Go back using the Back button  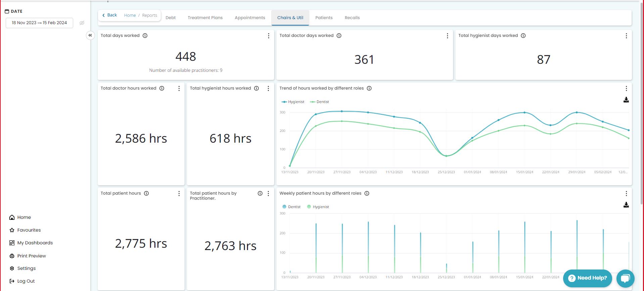pos(109,15)
